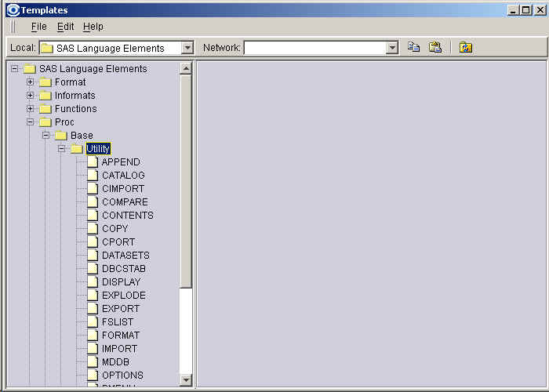The width and height of the screenshot is (549, 392).
Task: Minimize the Templates window
Action: point(513,10)
